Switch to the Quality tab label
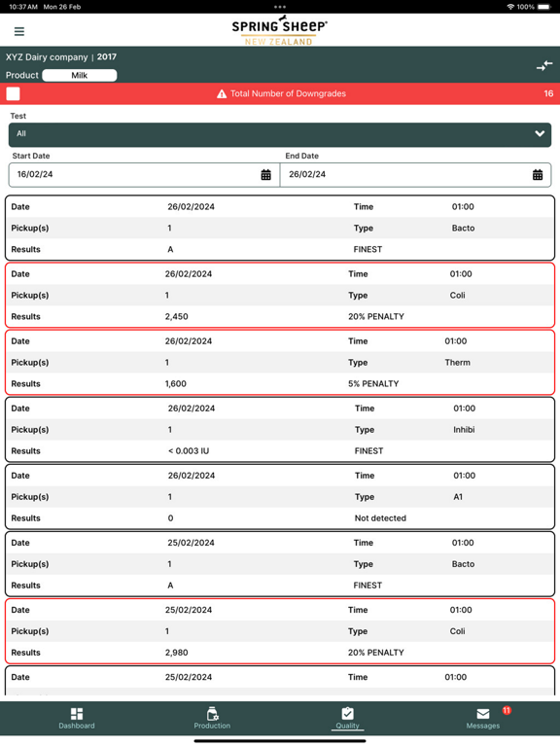Screen dimensions: 560x747 (x=348, y=726)
